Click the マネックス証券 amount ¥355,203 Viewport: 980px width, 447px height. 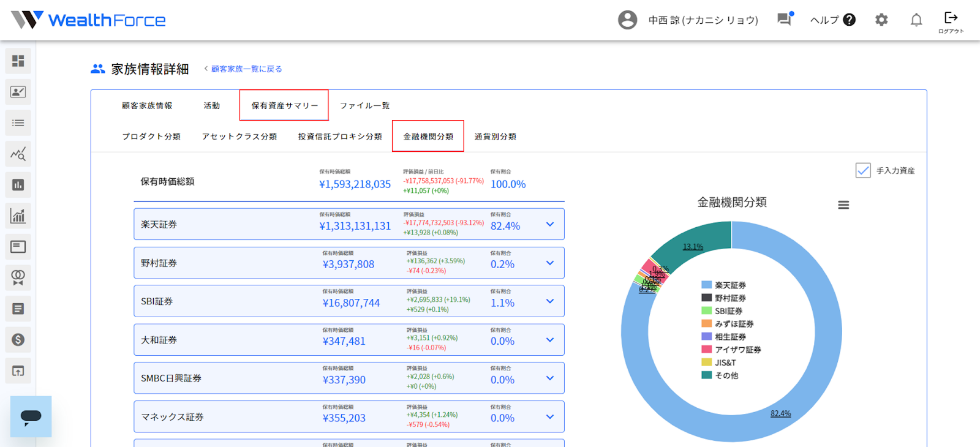(344, 419)
